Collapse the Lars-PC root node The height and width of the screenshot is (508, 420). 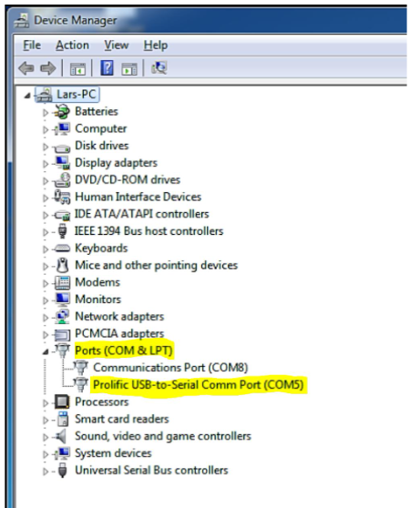(x=27, y=96)
